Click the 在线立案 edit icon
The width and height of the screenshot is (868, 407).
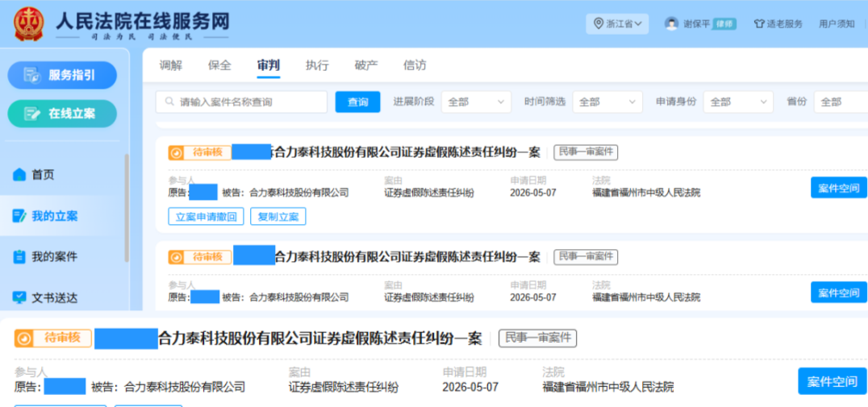pos(32,114)
